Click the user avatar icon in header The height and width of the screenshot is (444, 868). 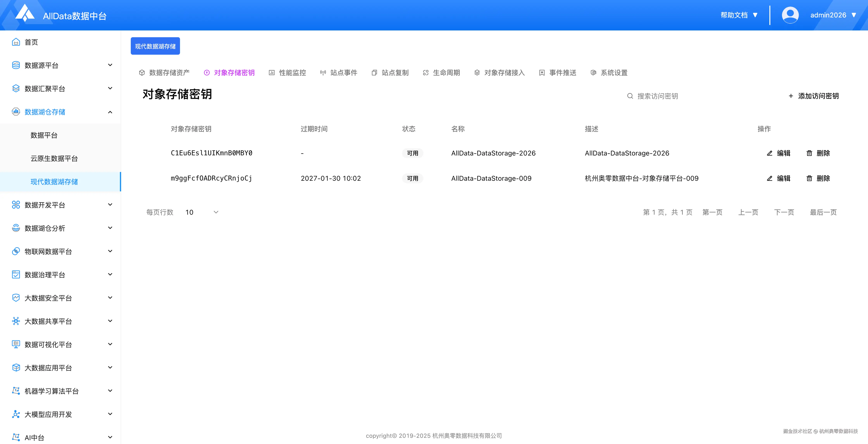[790, 15]
